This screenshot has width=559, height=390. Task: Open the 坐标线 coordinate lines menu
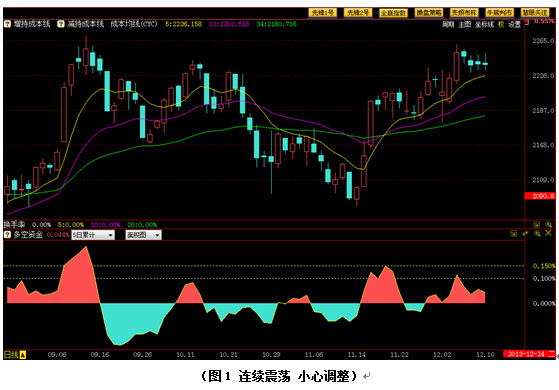coord(484,24)
